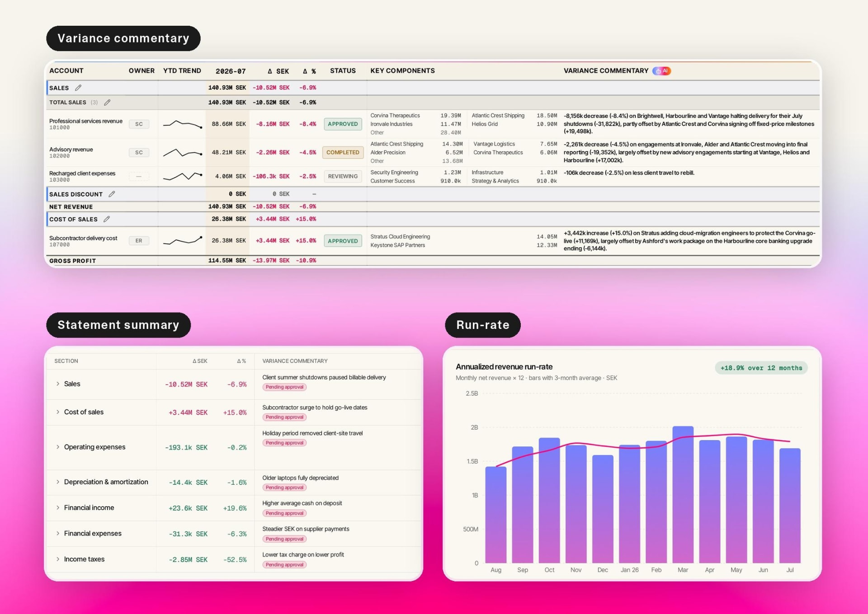Viewport: 868px width, 614px height.
Task: Click the ACCOUNT column header
Action: pyautogui.click(x=66, y=70)
